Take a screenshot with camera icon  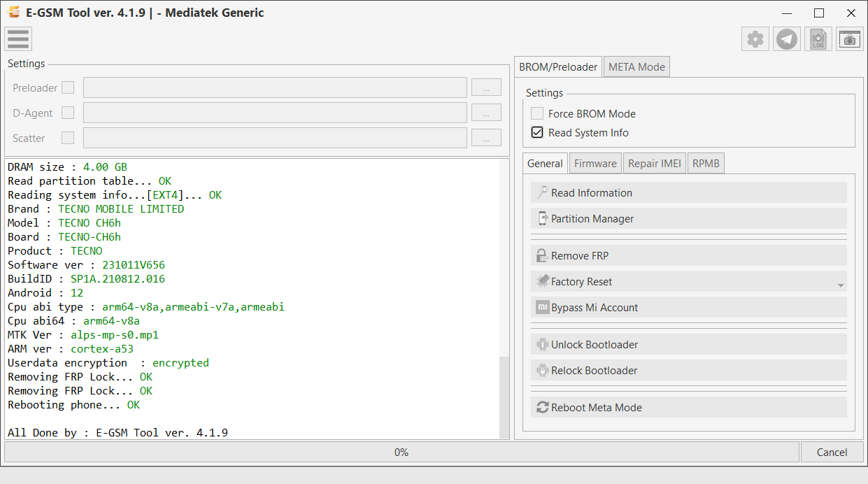(x=849, y=39)
